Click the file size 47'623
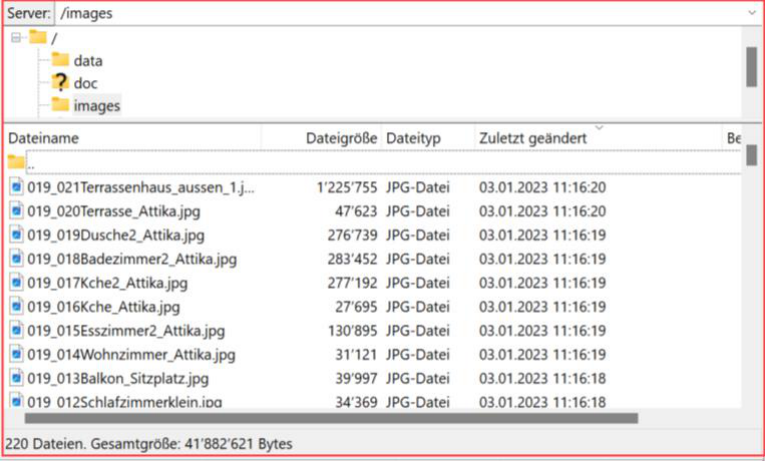 click(356, 211)
